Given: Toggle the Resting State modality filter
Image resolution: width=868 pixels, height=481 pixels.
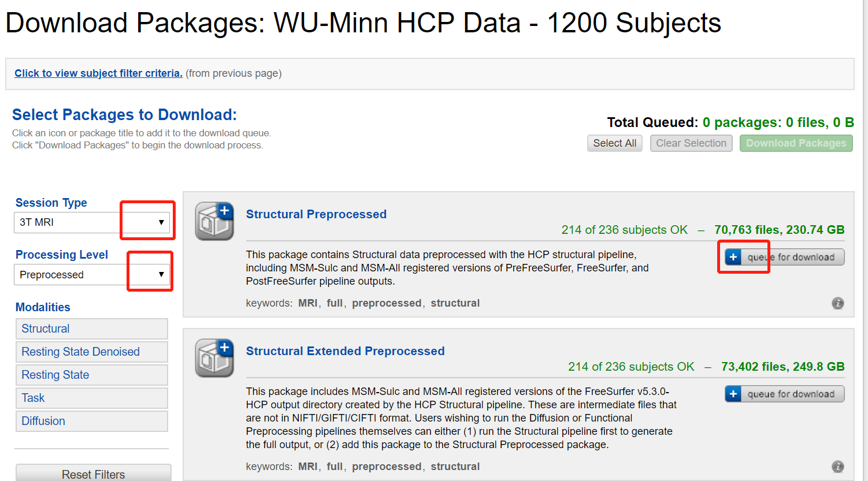Looking at the screenshot, I should pyautogui.click(x=92, y=375).
